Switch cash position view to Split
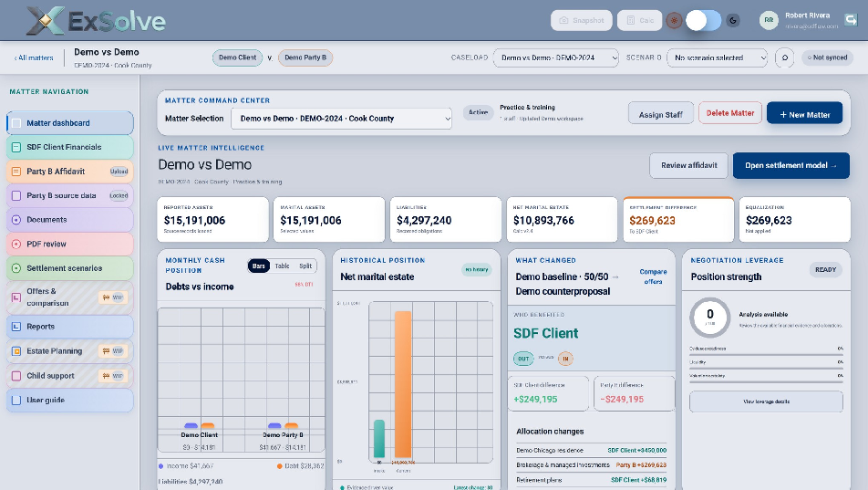The height and width of the screenshot is (490, 868). [x=305, y=266]
